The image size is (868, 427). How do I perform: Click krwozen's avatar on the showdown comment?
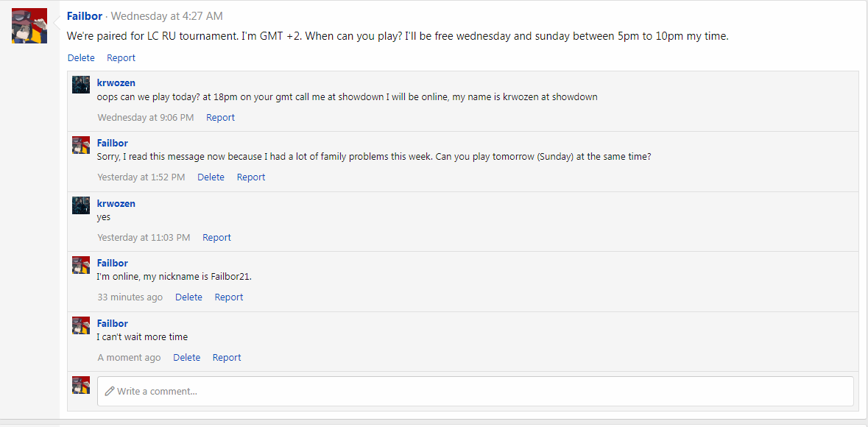click(81, 85)
